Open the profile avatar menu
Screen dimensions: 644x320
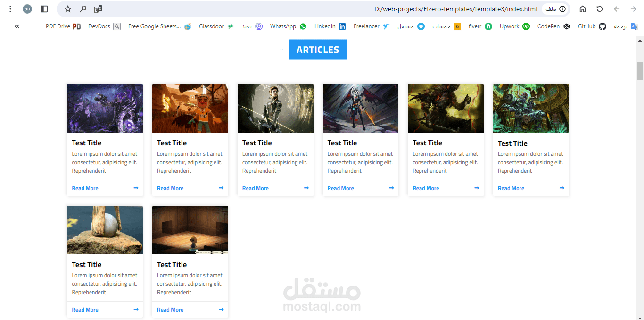point(27,9)
